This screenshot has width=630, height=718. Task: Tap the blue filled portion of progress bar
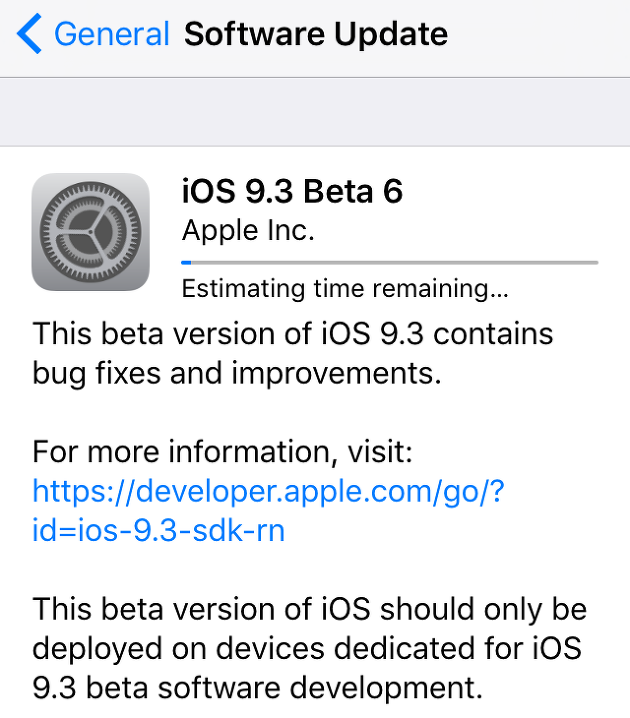tap(186, 263)
